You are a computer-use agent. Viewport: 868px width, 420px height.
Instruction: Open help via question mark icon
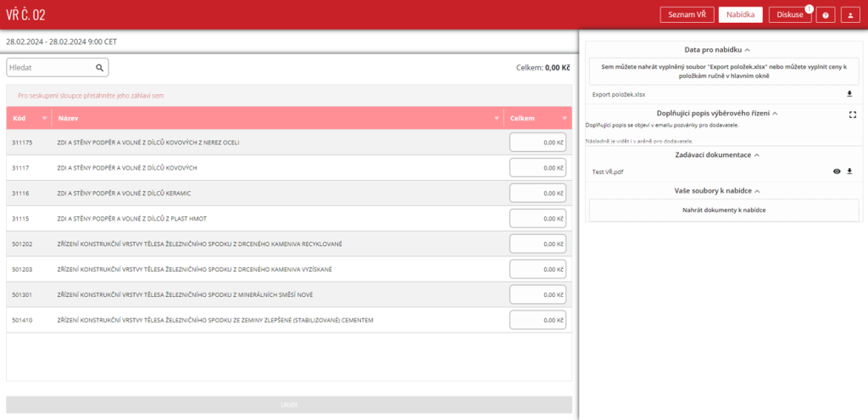(826, 14)
